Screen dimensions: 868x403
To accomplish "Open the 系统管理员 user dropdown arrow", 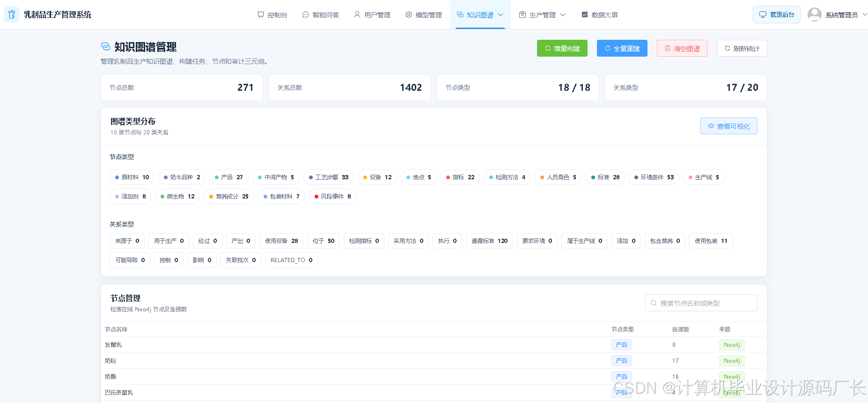I will point(865,15).
